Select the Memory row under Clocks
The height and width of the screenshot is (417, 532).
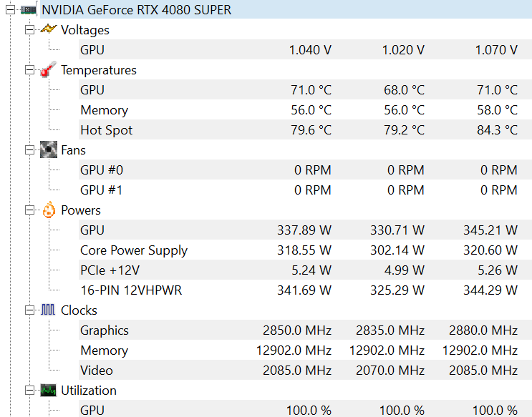(305, 350)
